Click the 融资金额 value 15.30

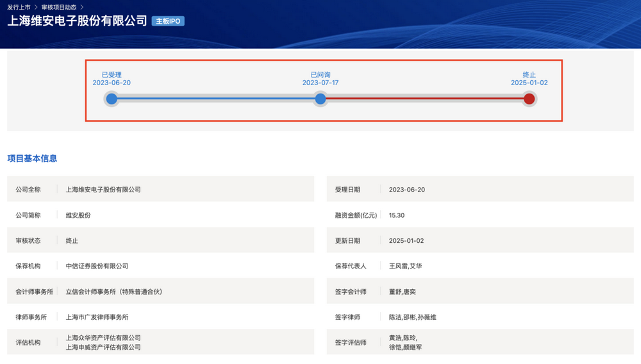tap(397, 215)
